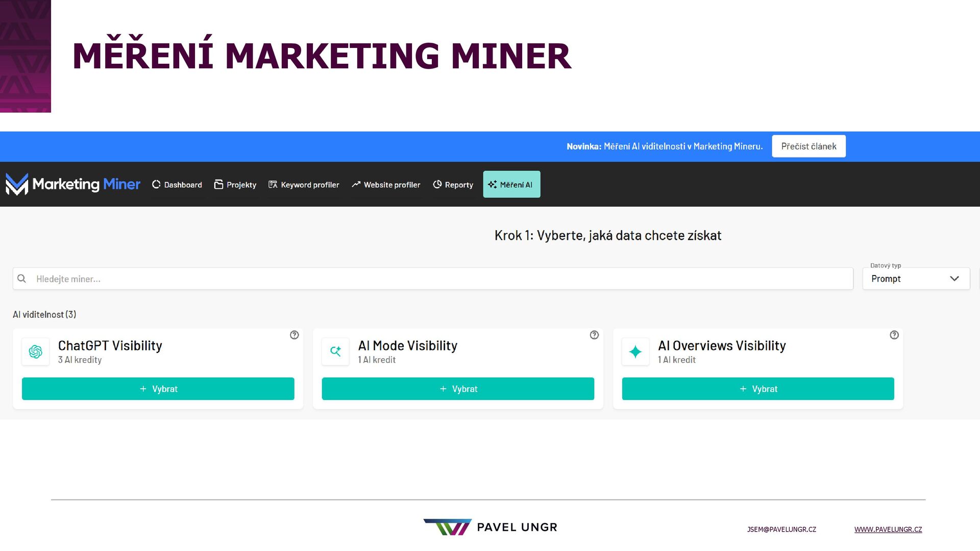Choose AI Overviews Visibility via Vybrat

click(x=758, y=389)
